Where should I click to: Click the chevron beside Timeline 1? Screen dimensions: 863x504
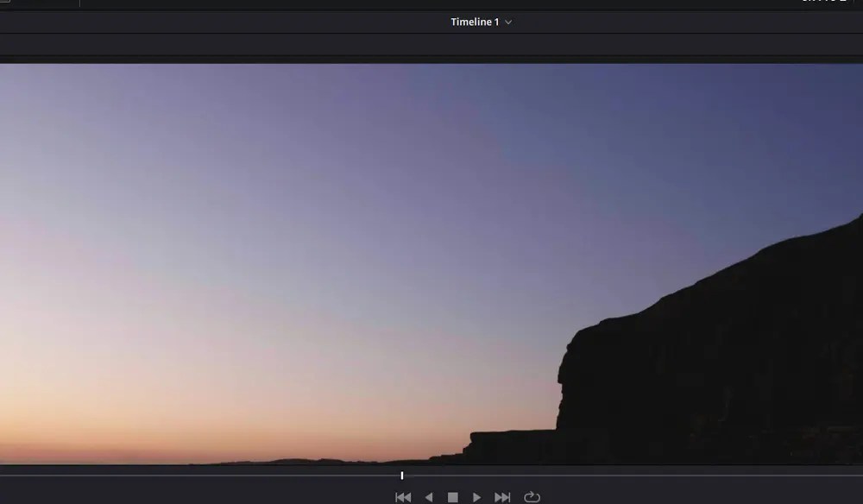pos(508,22)
